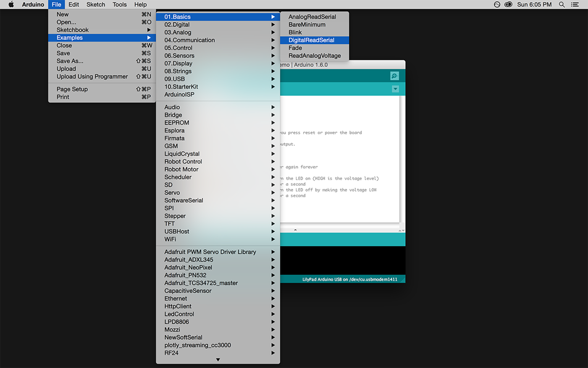Open the SoftwareSerial library examples

coord(218,201)
